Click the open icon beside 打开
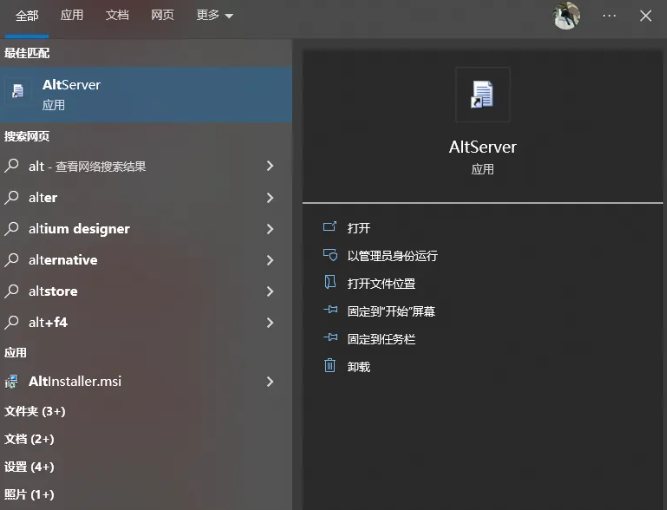667x510 pixels. (330, 227)
